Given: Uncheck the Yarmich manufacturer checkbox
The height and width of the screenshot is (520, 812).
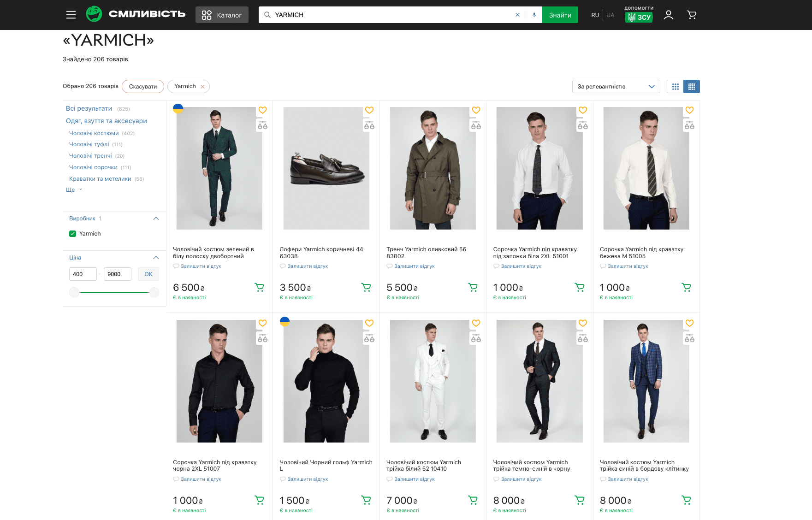Looking at the screenshot, I should pyautogui.click(x=72, y=234).
